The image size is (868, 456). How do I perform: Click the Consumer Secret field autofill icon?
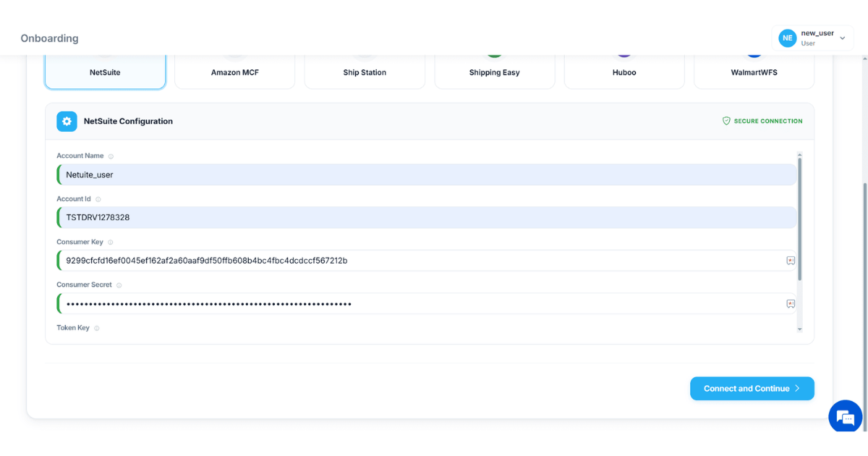(x=791, y=304)
